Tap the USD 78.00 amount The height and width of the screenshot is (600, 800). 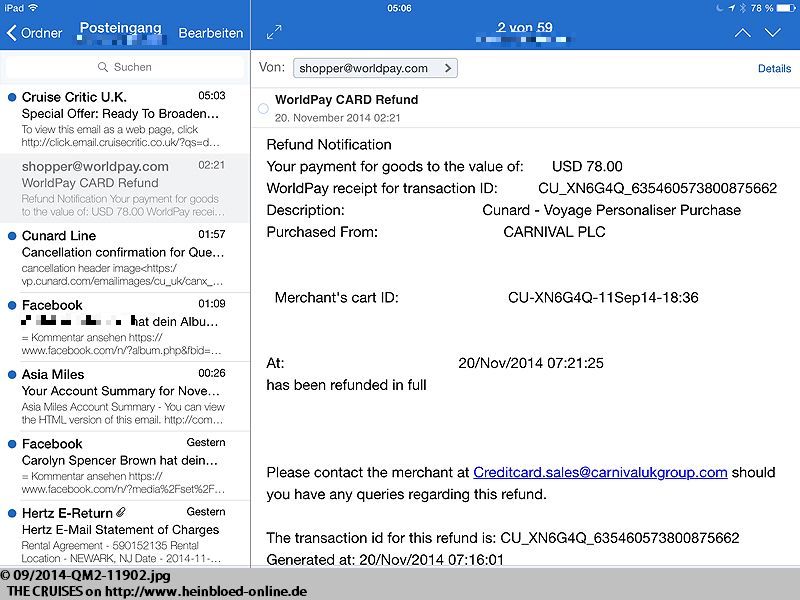[x=587, y=166]
